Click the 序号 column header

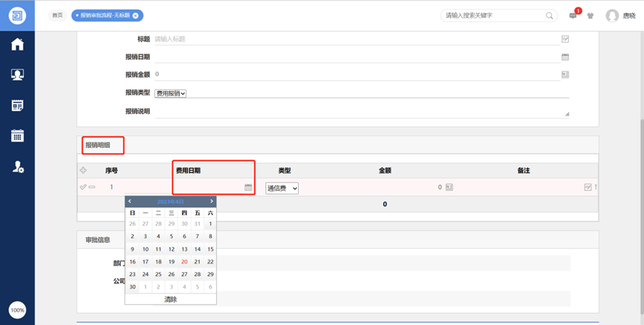coord(111,171)
